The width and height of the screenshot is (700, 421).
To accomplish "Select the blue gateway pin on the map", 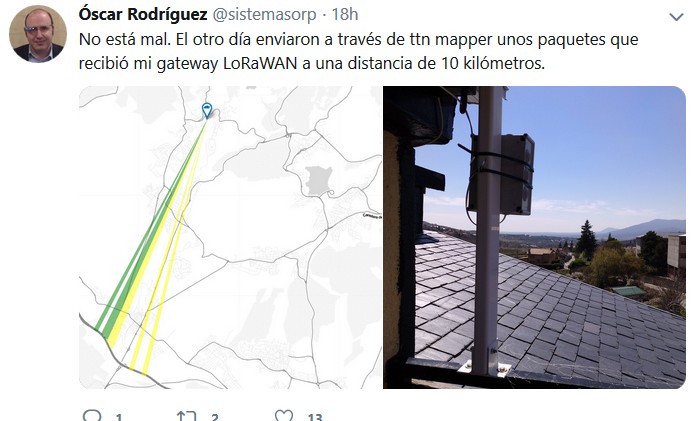I will click(x=207, y=110).
